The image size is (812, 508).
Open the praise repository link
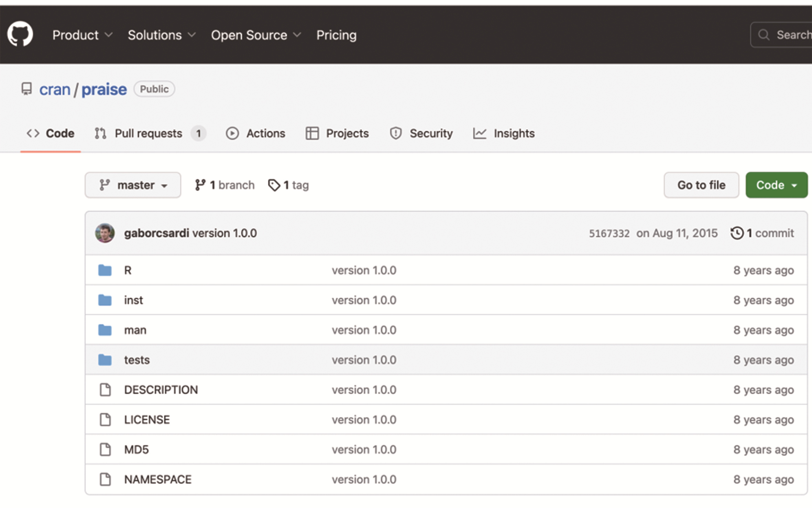click(104, 89)
